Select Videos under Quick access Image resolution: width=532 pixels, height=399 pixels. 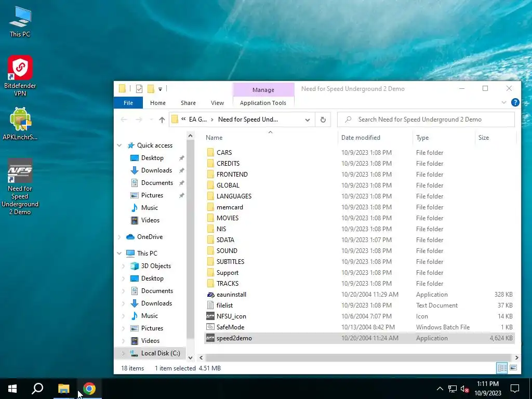coord(150,220)
